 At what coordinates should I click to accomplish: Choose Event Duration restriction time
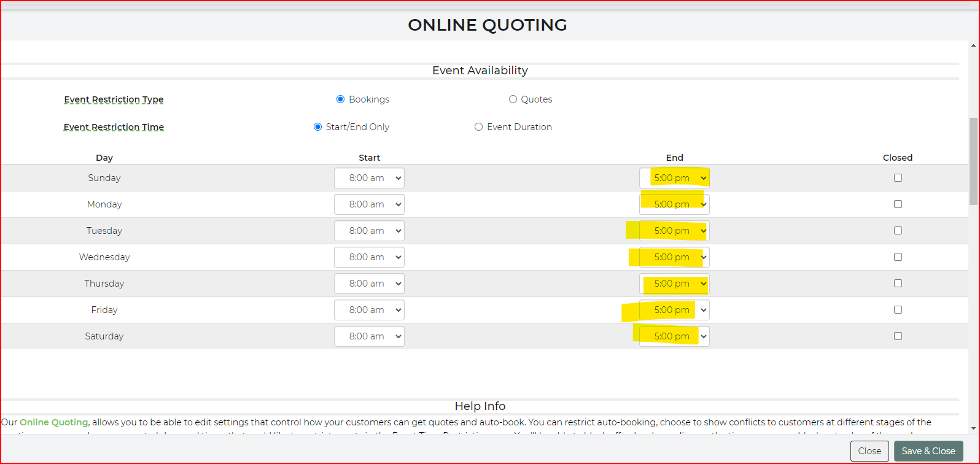[x=478, y=127]
